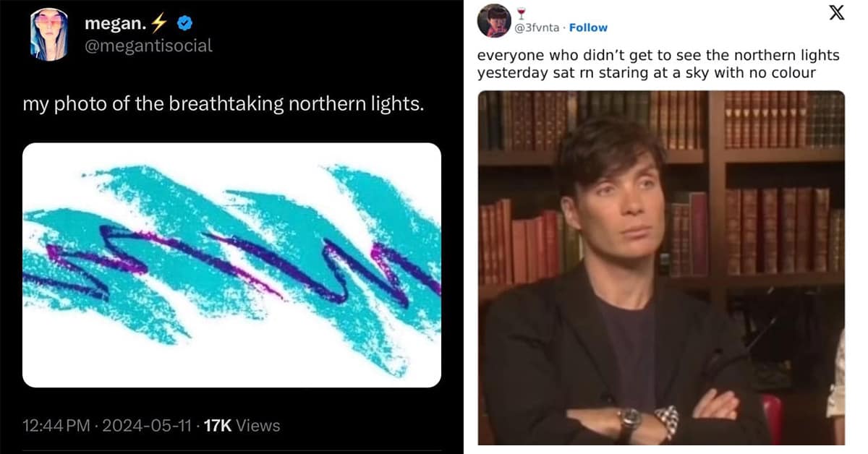Click the 'breathtaking northern lights' tweet text
Image resolution: width=868 pixels, height=454 pixels.
pos(223,104)
